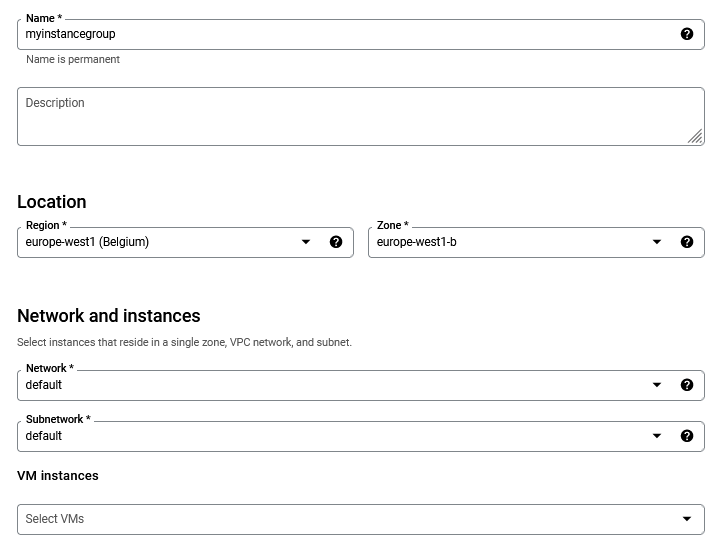Show help for the Network field
The height and width of the screenshot is (543, 723).
pos(687,385)
